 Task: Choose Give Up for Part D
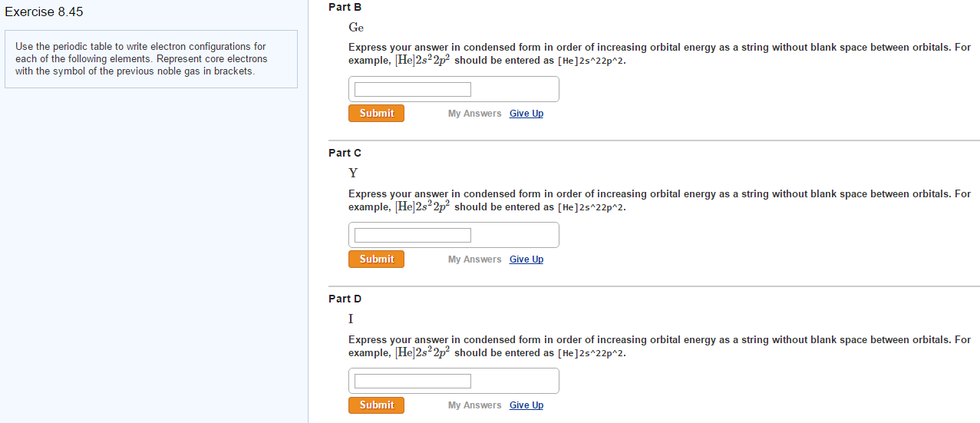point(526,405)
